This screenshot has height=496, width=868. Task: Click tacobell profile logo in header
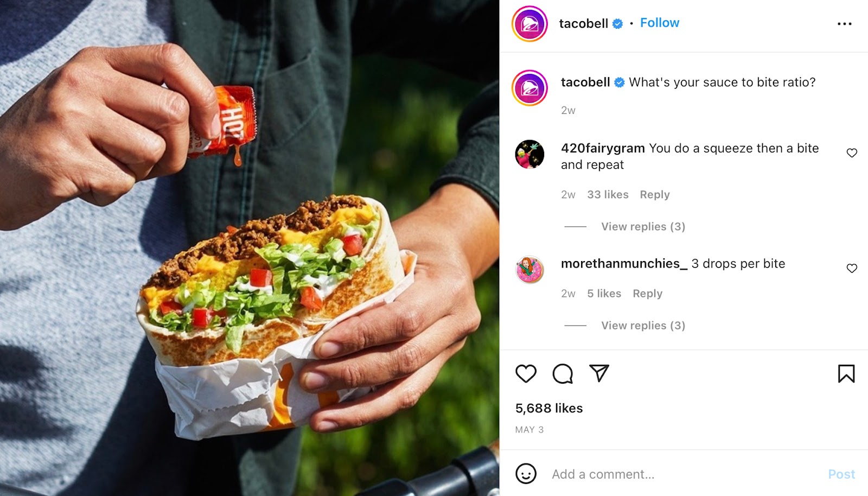point(529,24)
